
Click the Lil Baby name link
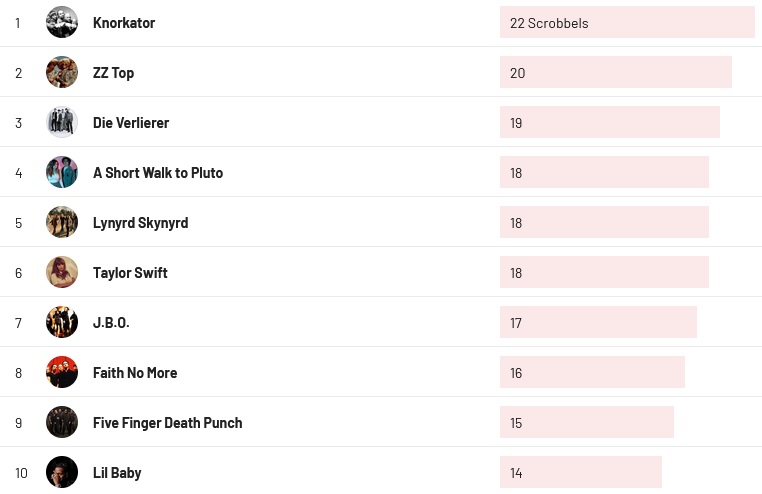click(x=117, y=472)
